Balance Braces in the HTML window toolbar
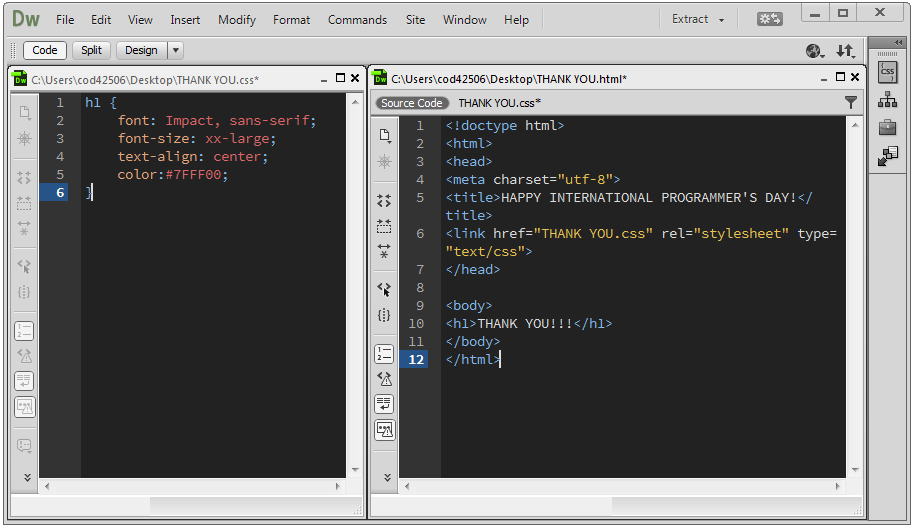This screenshot has width=913, height=527. tap(384, 315)
